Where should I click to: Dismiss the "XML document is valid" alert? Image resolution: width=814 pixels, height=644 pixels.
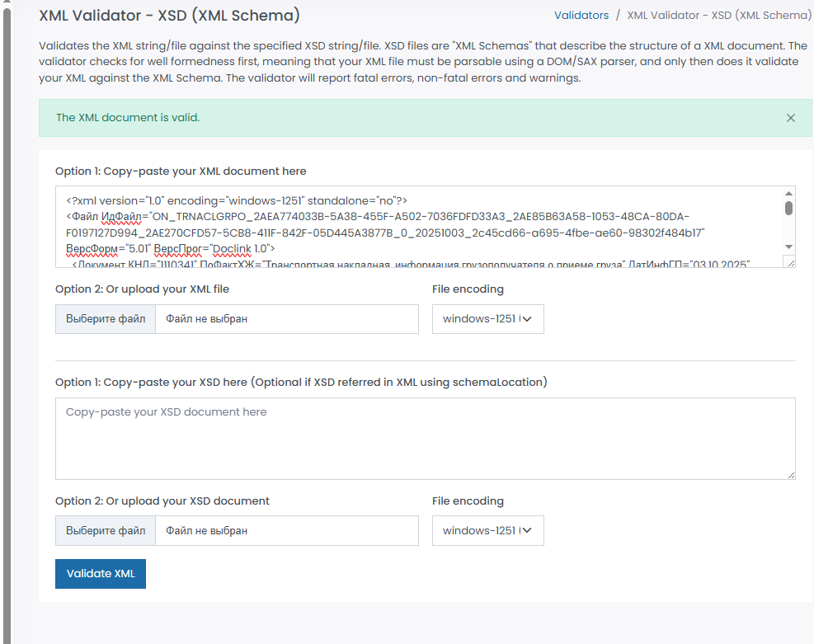(x=791, y=118)
